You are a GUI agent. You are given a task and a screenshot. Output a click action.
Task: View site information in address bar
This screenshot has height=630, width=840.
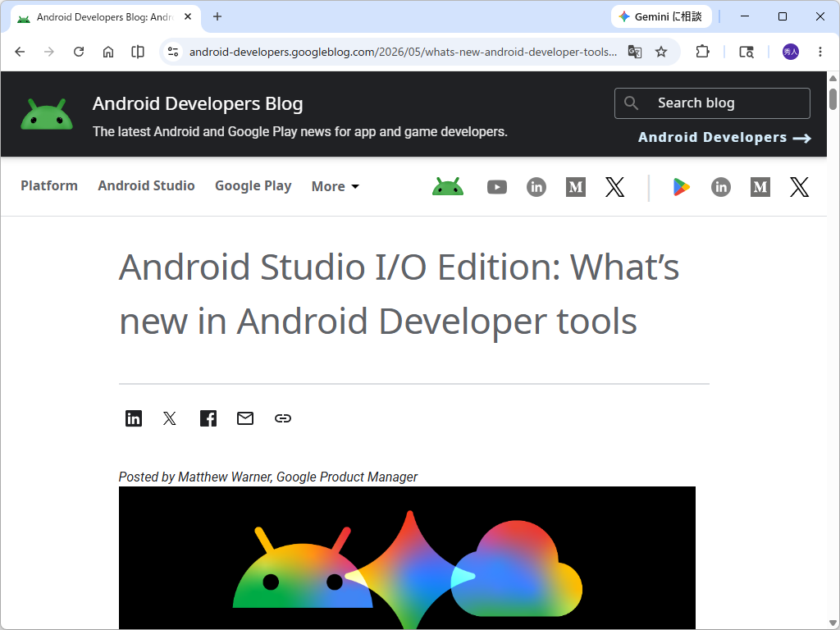click(173, 52)
